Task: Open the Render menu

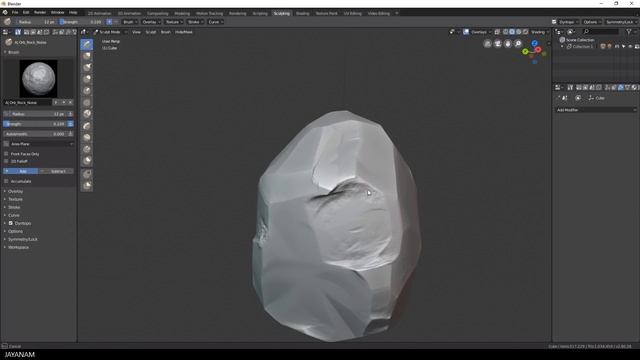Action: (x=40, y=13)
